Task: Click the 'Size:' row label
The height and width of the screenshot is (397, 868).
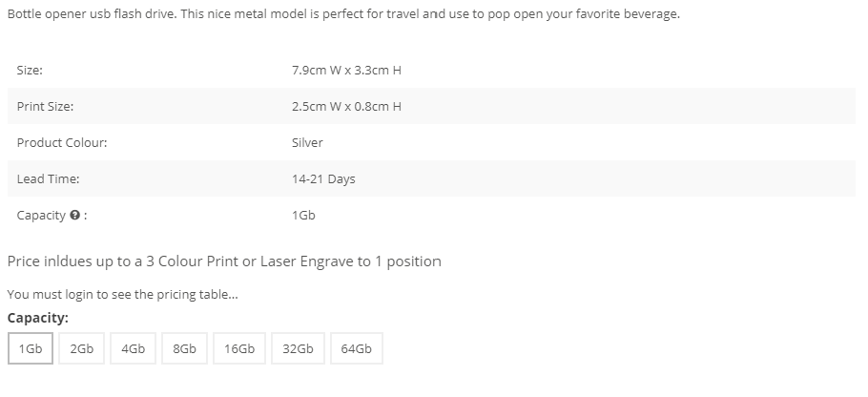Action: [x=30, y=71]
